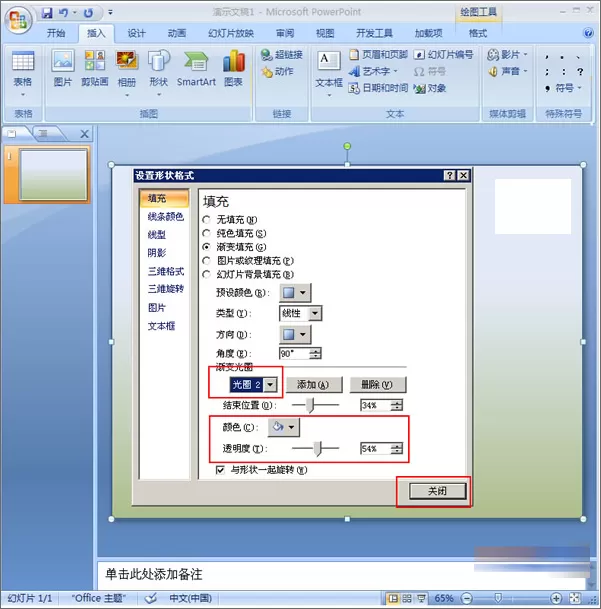
Task: Adjust stop position (34%) spinner
Action: click(x=397, y=405)
